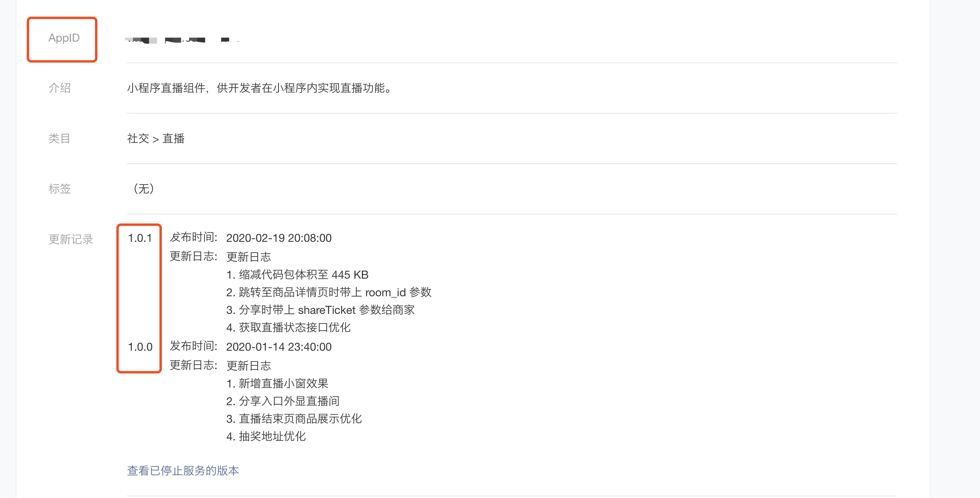Click the 介绍 field label
The width and height of the screenshot is (980, 498).
coord(59,88)
